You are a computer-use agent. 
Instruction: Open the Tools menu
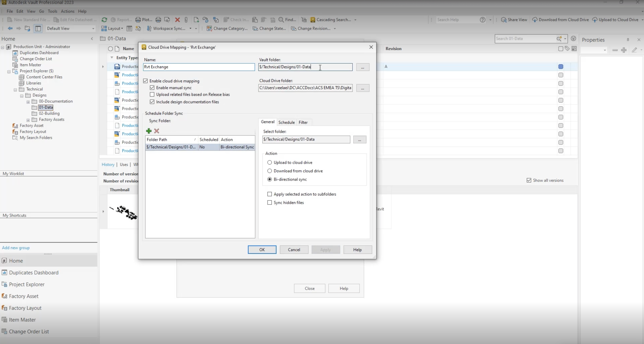coord(53,11)
